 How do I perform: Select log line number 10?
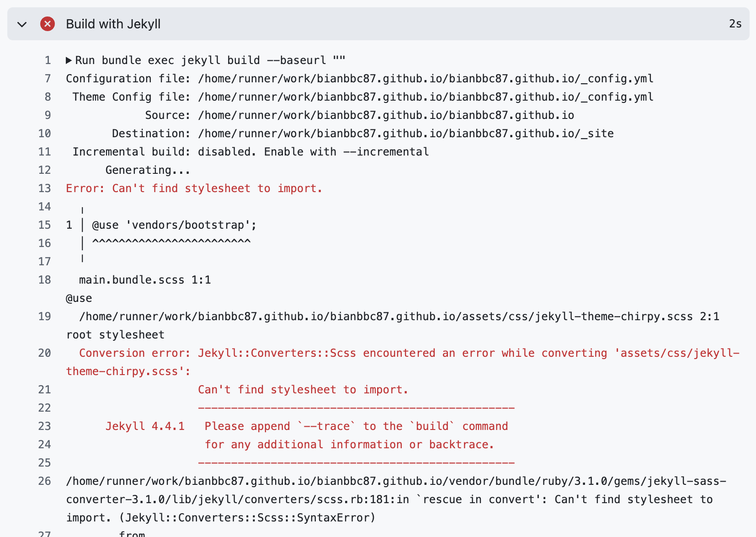coord(44,134)
